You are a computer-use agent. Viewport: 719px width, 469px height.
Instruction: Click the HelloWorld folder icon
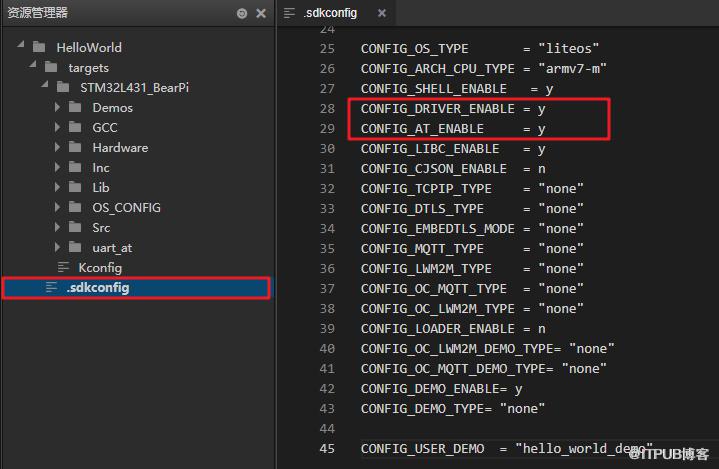point(39,47)
